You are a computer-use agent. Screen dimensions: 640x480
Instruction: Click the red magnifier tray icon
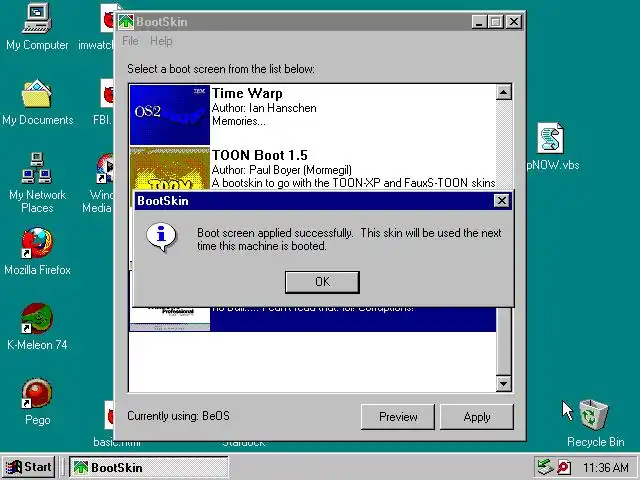pos(564,467)
